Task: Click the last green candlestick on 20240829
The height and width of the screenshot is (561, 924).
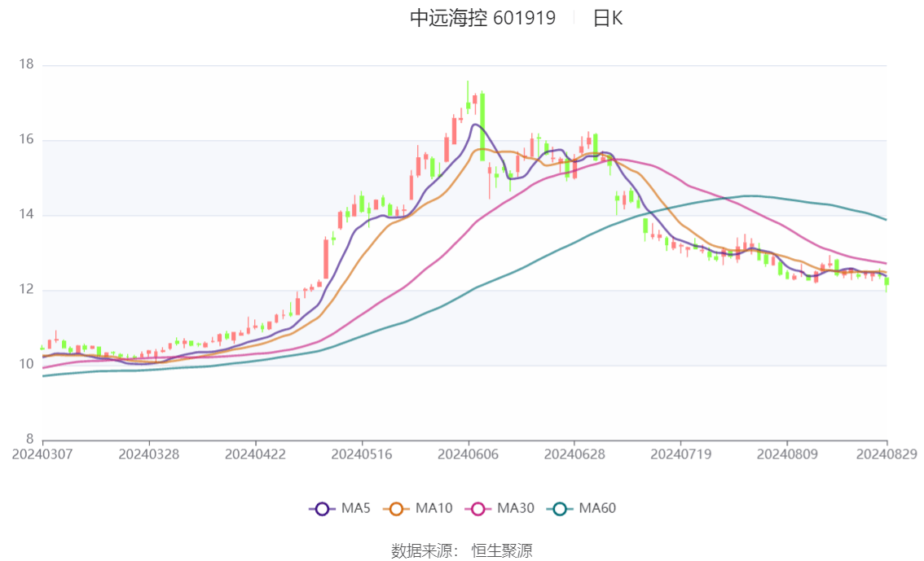Action: tap(887, 282)
